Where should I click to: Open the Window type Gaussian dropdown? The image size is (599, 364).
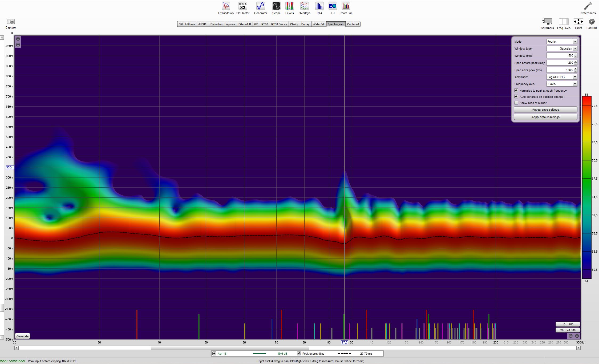[575, 48]
